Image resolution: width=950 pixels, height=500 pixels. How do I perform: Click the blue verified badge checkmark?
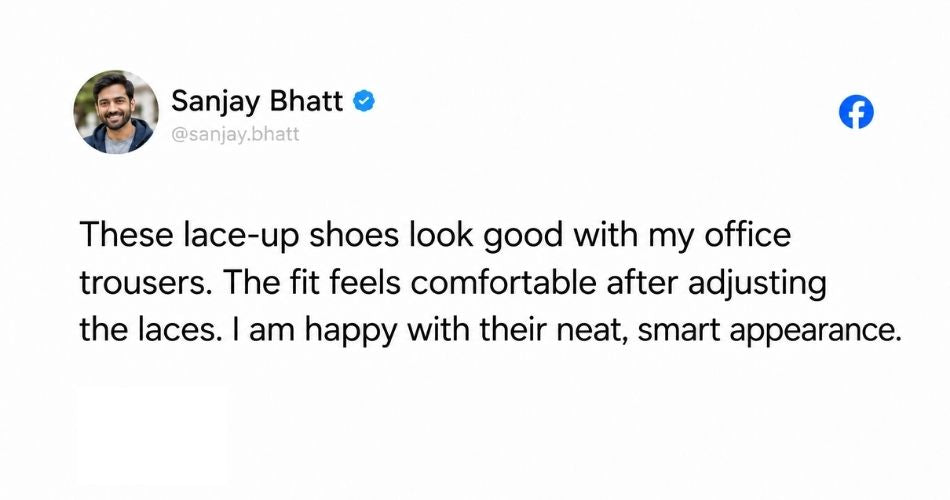(364, 101)
